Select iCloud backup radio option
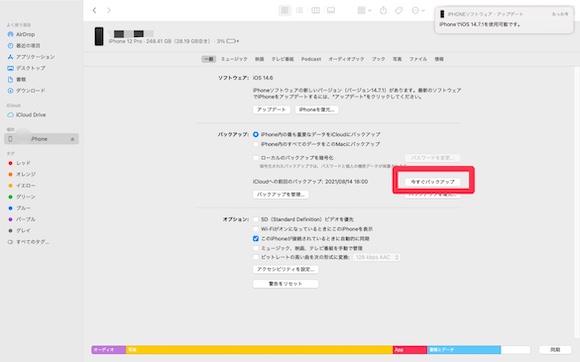The height and width of the screenshot is (362, 580). pos(256,135)
